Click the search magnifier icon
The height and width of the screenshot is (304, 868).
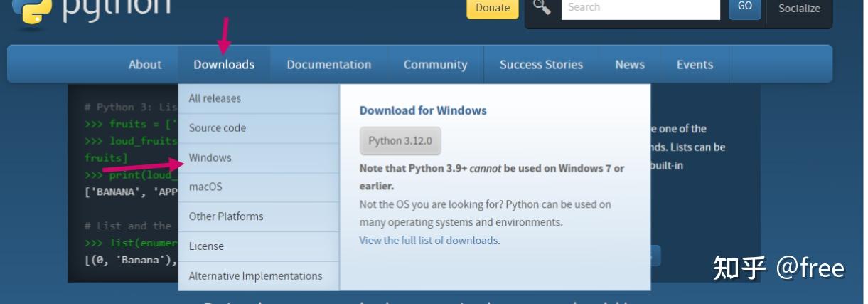542,8
